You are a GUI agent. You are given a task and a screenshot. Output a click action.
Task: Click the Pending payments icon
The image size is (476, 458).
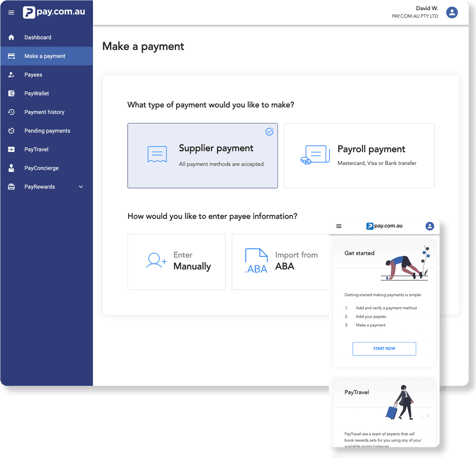11,131
